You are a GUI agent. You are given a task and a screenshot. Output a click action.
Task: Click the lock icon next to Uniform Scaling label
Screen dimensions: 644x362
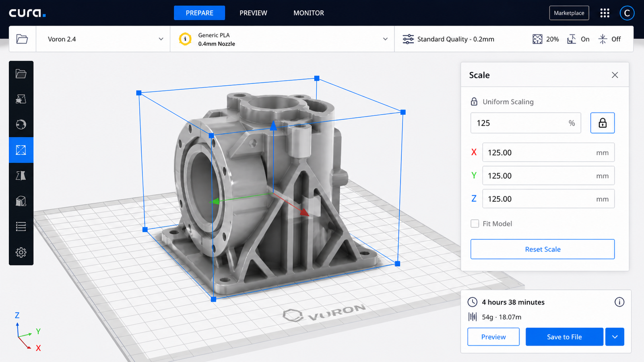coord(474,102)
